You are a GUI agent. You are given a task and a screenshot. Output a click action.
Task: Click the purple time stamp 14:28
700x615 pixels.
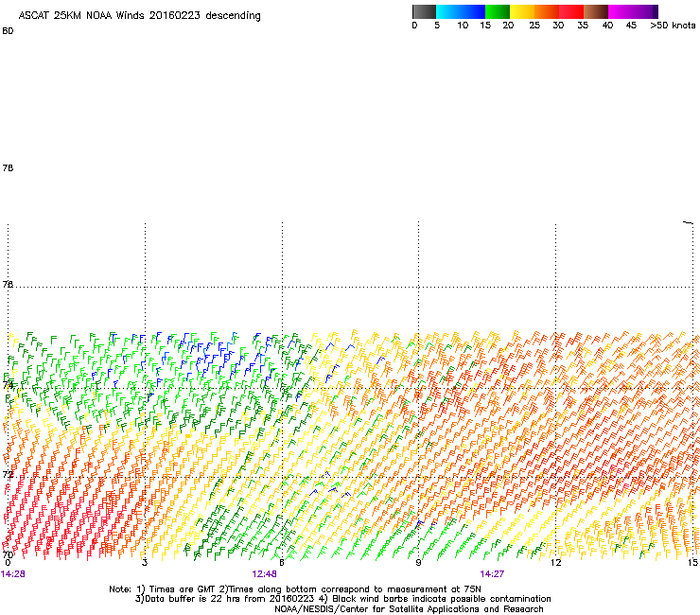click(13, 574)
